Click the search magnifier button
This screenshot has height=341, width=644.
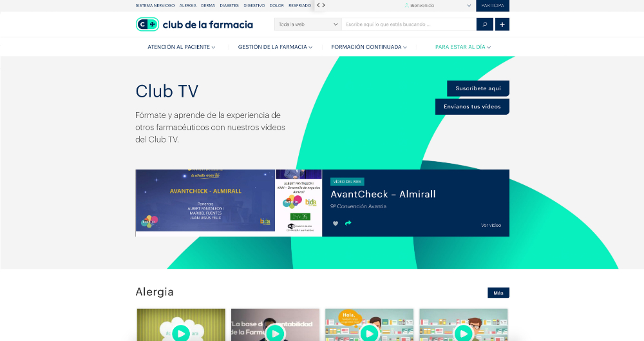pos(485,24)
